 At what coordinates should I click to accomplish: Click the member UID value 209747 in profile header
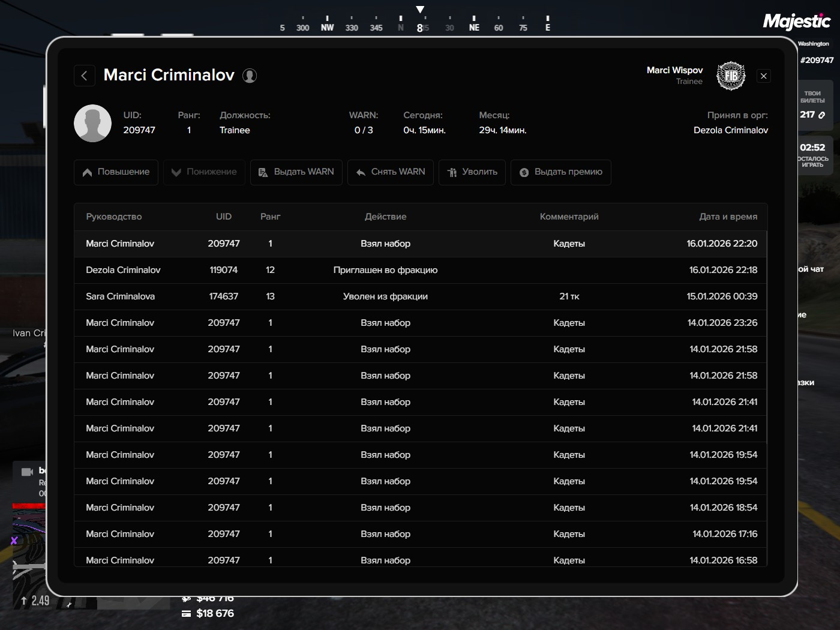click(x=139, y=130)
